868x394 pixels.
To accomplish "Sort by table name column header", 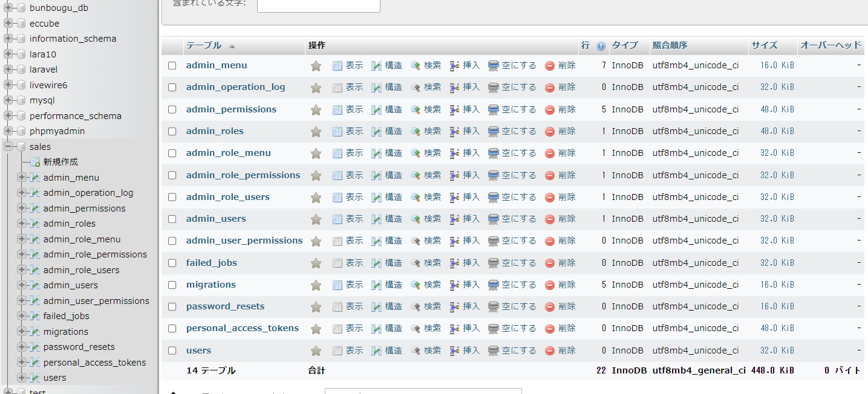I will pos(203,46).
